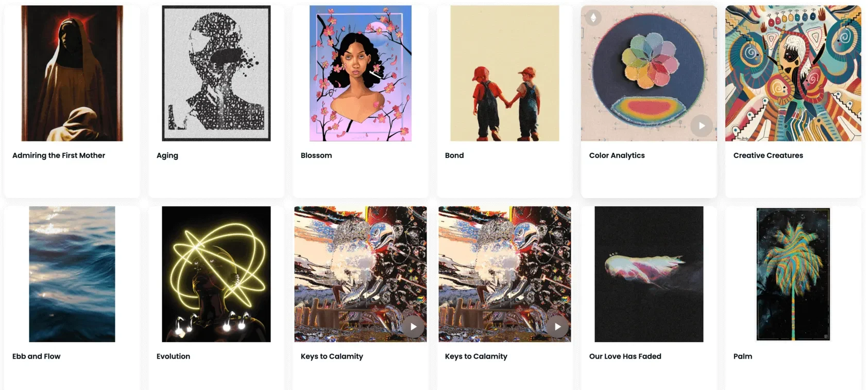Click the Evolution title link
This screenshot has height=390, width=868.
[x=174, y=356]
